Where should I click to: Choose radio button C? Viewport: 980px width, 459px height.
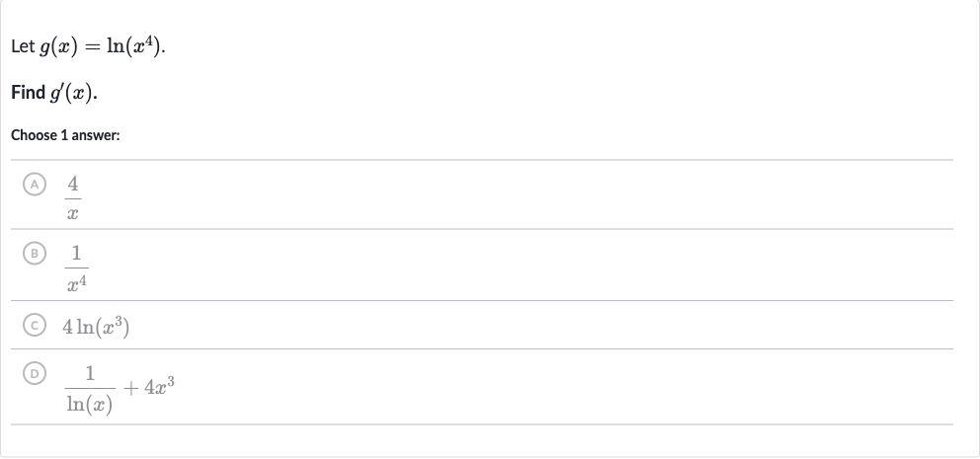pos(35,326)
